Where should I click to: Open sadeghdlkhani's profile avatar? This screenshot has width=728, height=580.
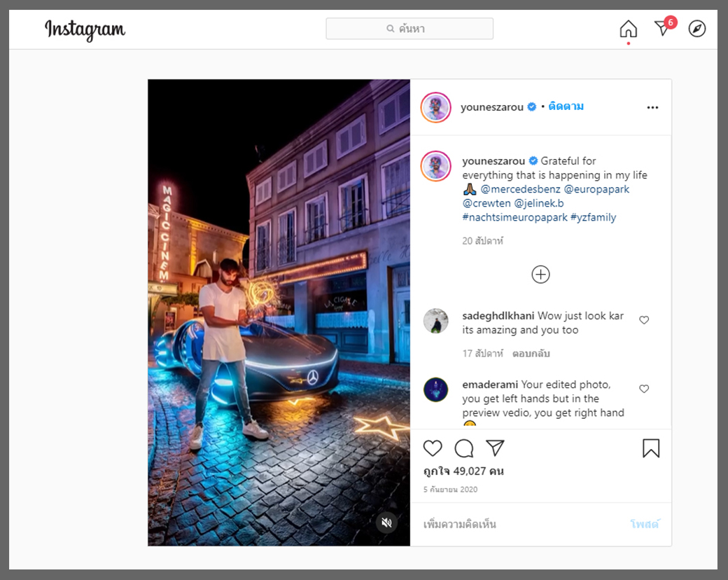(435, 321)
